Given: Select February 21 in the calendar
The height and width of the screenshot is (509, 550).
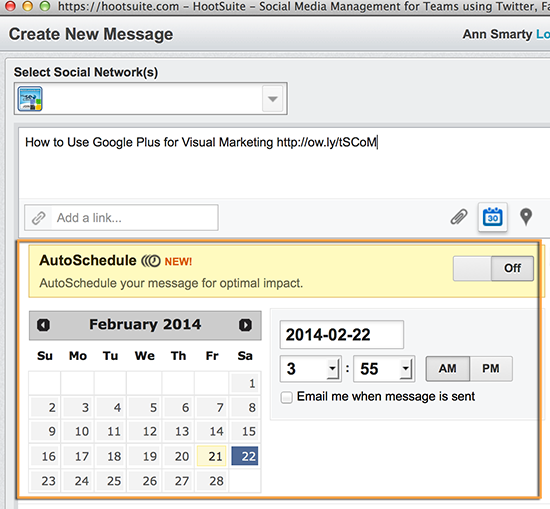Looking at the screenshot, I should coord(212,456).
